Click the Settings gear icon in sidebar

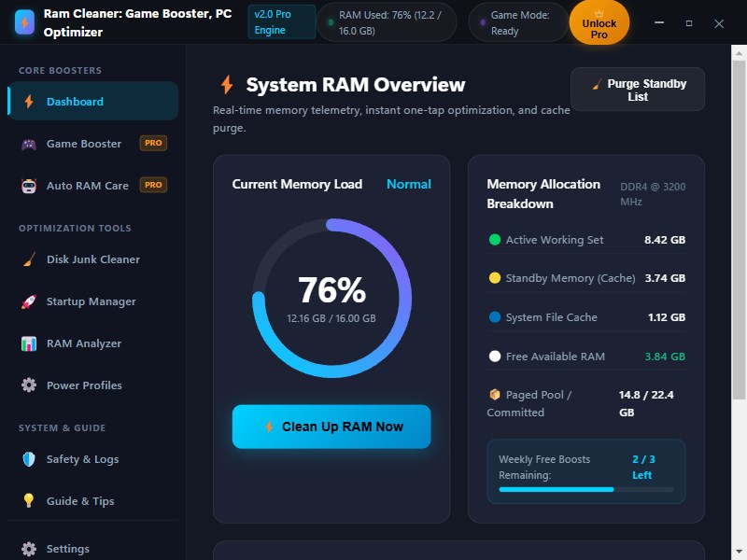pos(29,549)
